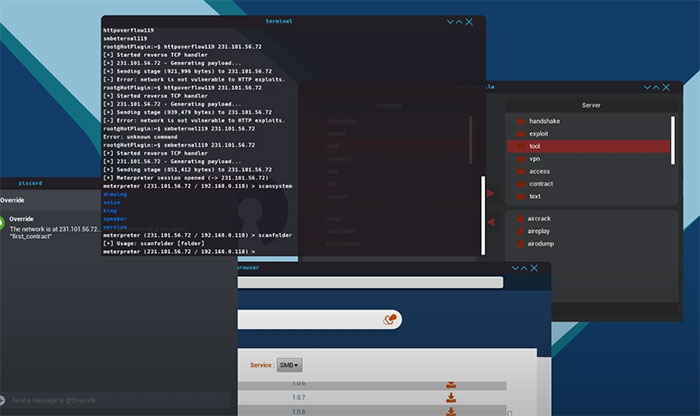
Task: Maximize the file transfer window with up chevron
Action: pyautogui.click(x=656, y=87)
